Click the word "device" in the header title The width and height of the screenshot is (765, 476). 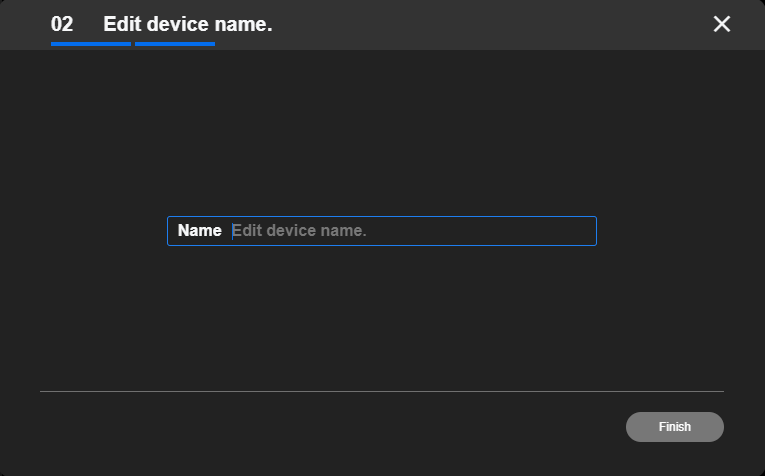pos(178,24)
